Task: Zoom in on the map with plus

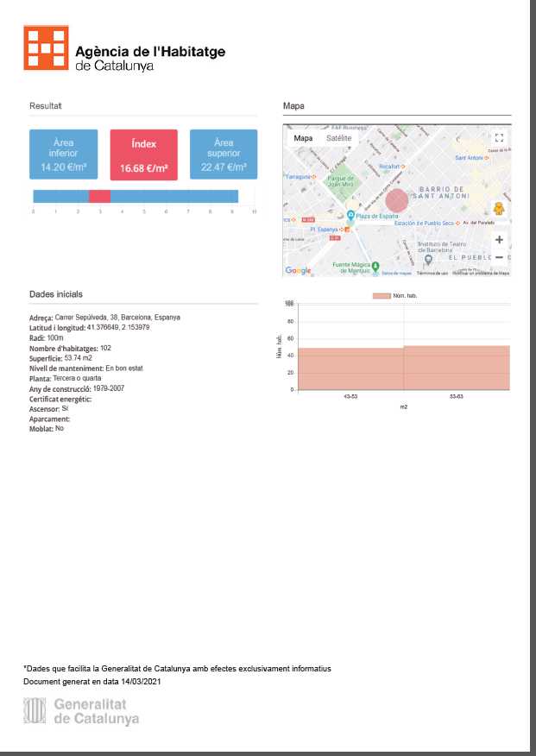Action: 499,239
